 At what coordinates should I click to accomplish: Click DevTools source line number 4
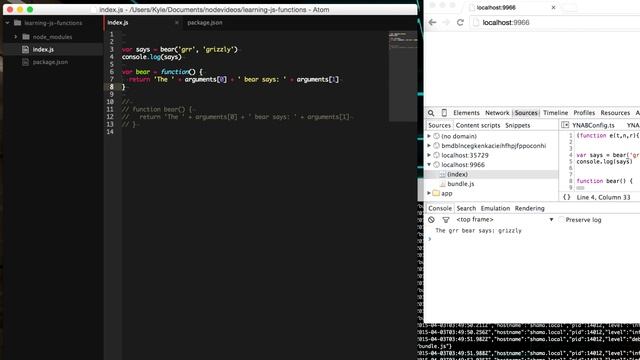point(571,155)
